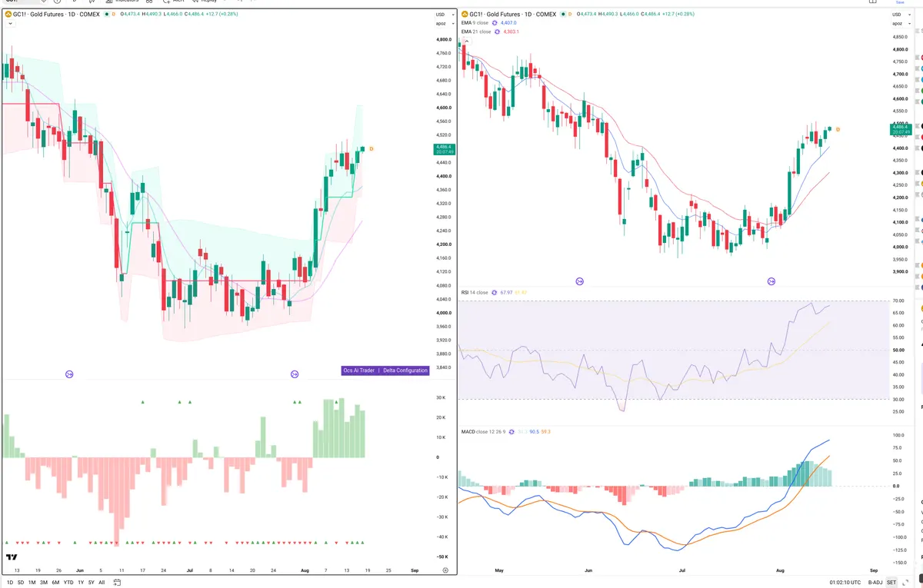Viewport: 923px width, 588px height.
Task: Click green market-open dot in left chart legend
Action: pyautogui.click(x=105, y=15)
